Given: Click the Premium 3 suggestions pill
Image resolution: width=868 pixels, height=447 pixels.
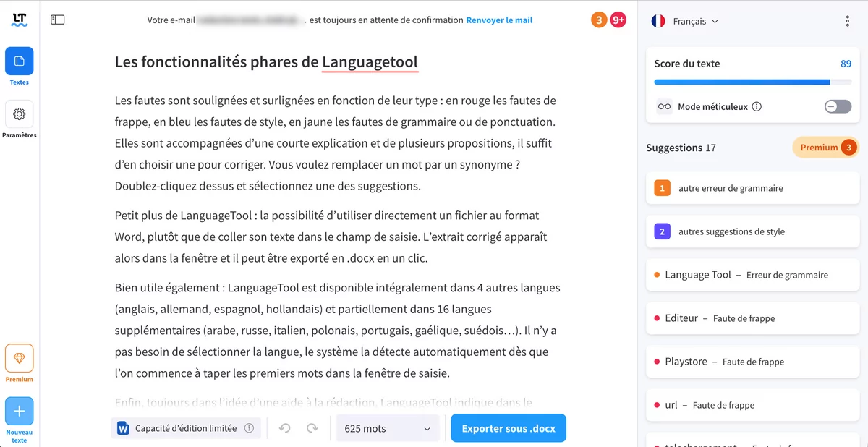Looking at the screenshot, I should click(x=826, y=148).
